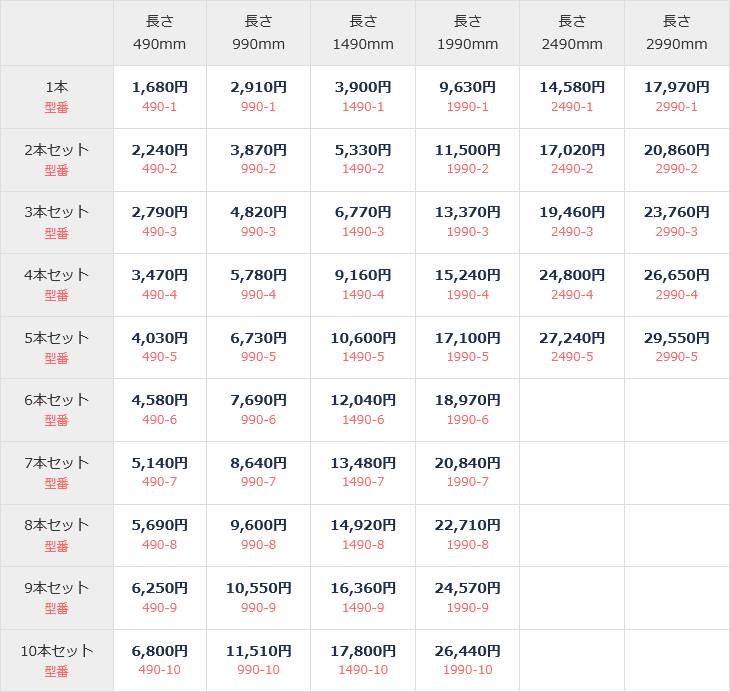This screenshot has height=692, width=730.
Task: Select the 1990-10 model link
Action: click(x=467, y=670)
